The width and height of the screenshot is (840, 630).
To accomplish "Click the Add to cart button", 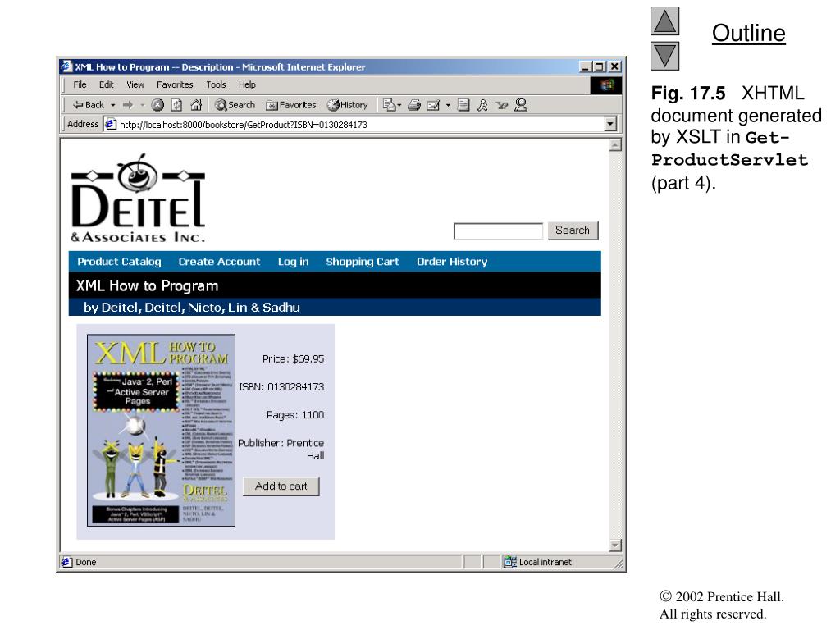I will point(281,486).
